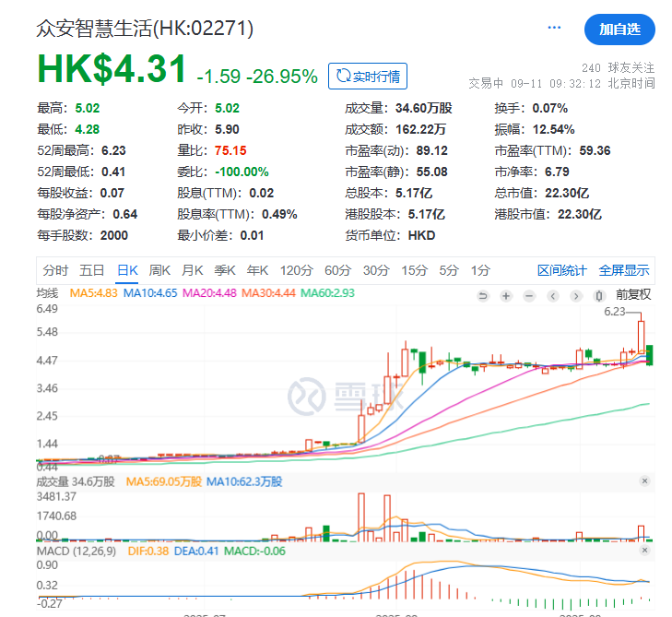Zoom out chart with minus icon
The width and height of the screenshot is (672, 617).
click(x=529, y=296)
